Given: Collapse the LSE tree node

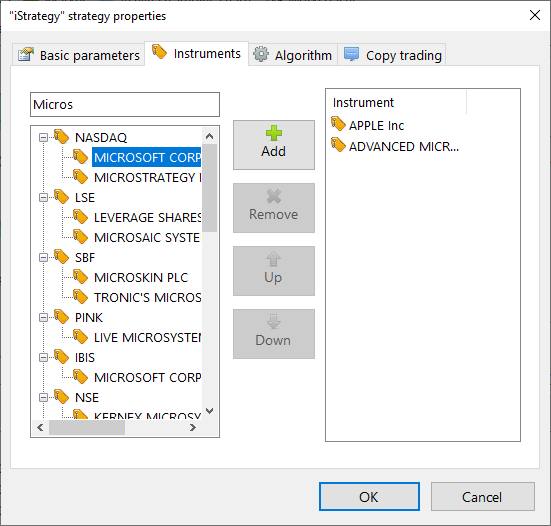Looking at the screenshot, I should click(x=43, y=197).
